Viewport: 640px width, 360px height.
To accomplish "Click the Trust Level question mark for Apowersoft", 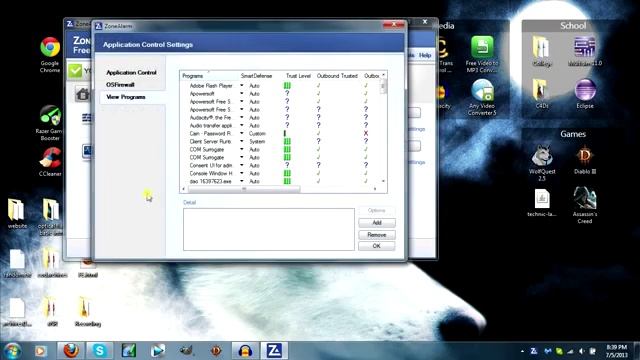I will (x=287, y=93).
